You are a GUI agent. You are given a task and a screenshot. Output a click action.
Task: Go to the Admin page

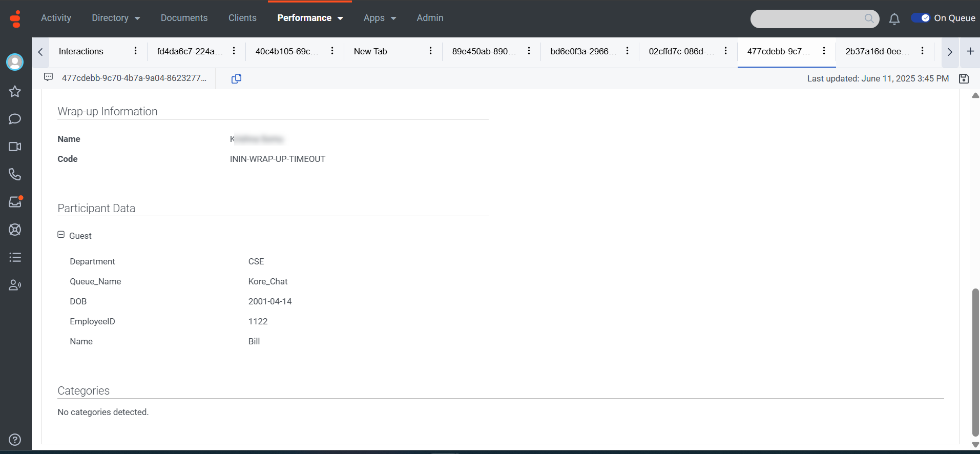[430, 18]
